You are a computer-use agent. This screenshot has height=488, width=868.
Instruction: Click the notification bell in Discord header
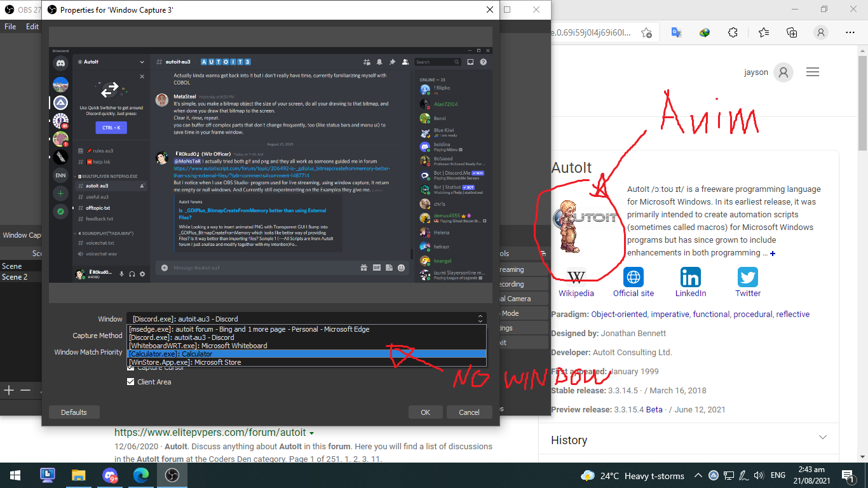click(379, 62)
